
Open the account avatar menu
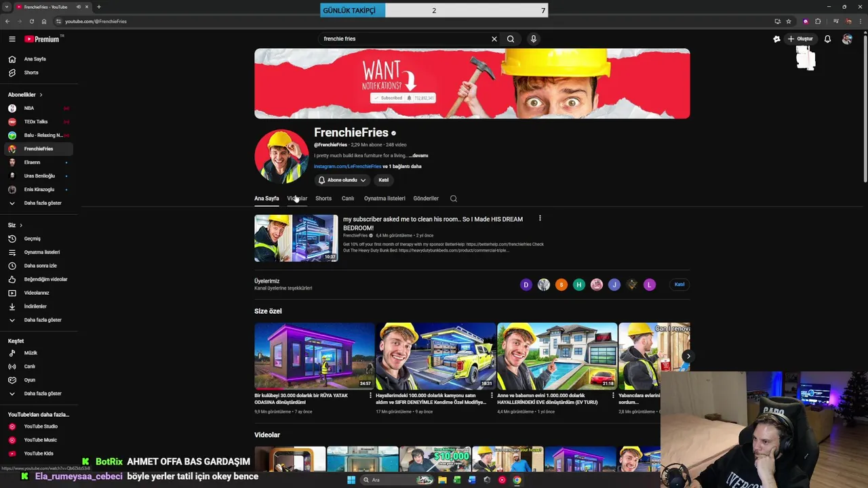point(847,39)
